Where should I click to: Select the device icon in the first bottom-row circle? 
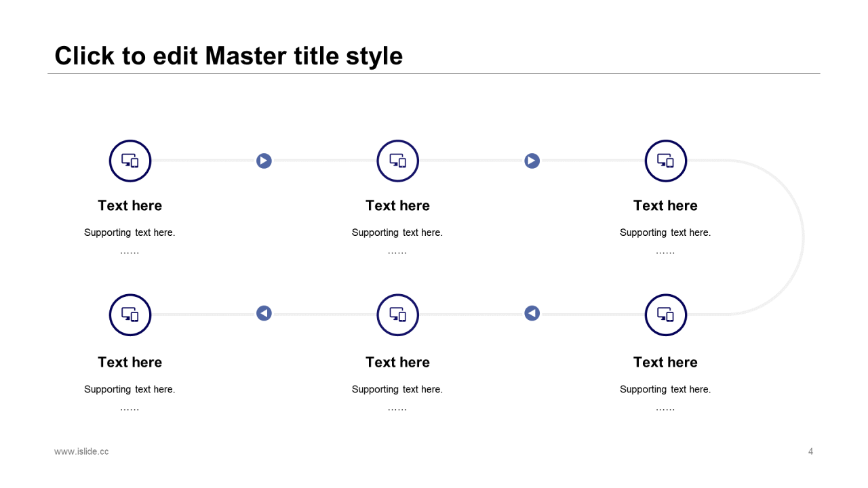coord(130,315)
